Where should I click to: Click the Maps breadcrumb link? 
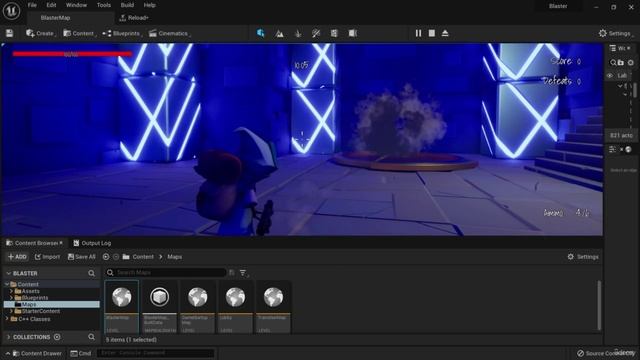click(175, 257)
